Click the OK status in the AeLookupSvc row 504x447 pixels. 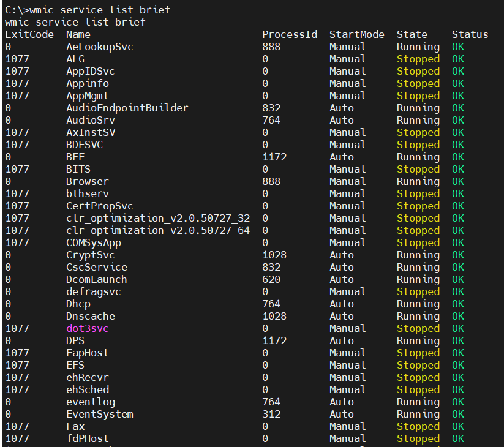coord(458,47)
